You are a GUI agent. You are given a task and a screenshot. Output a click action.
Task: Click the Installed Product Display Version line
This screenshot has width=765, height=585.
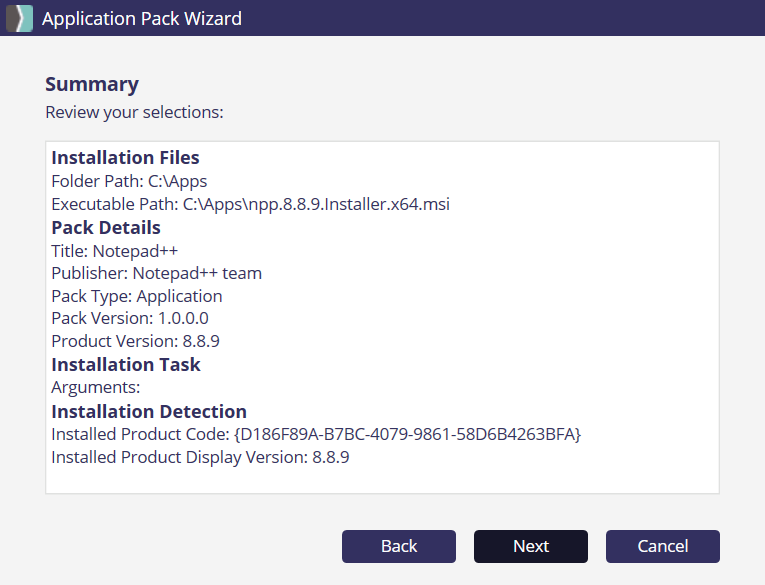pyautogui.click(x=200, y=457)
